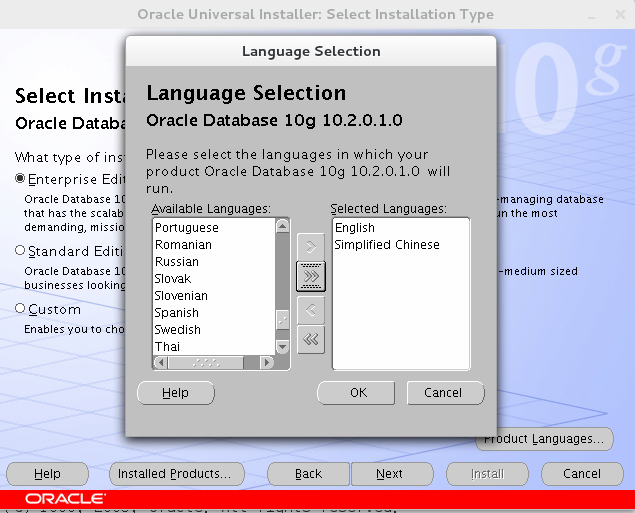Select the Standard Edition radio button

(x=20, y=250)
